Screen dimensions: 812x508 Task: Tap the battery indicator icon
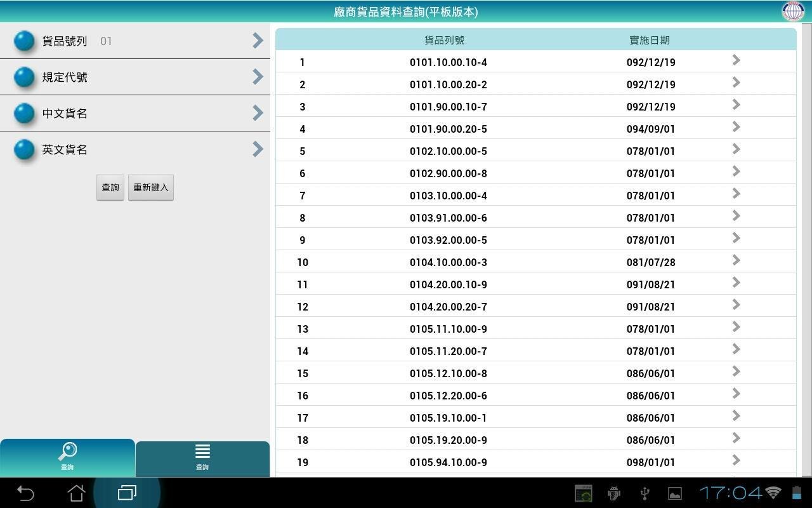coord(796,493)
